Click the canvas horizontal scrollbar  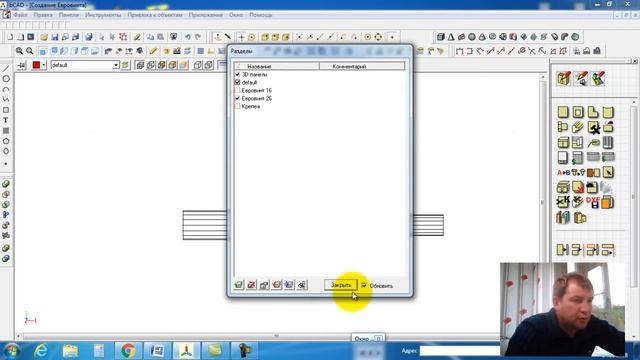[276, 336]
